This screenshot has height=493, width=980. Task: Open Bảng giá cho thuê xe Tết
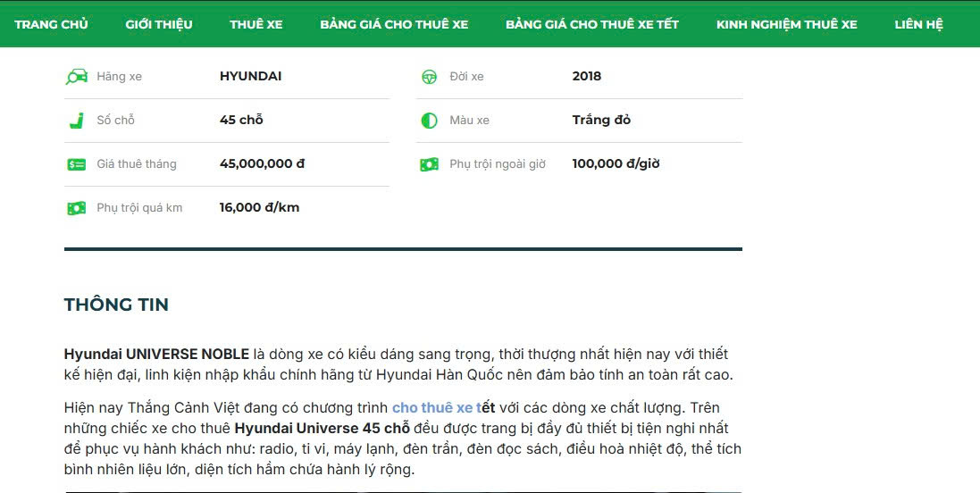point(591,24)
